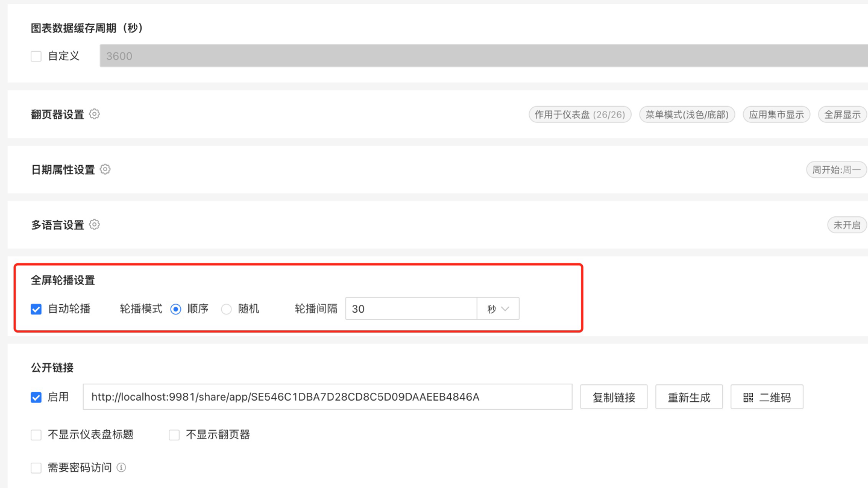Click the 复制链接 button
The width and height of the screenshot is (868, 488).
coord(614,397)
